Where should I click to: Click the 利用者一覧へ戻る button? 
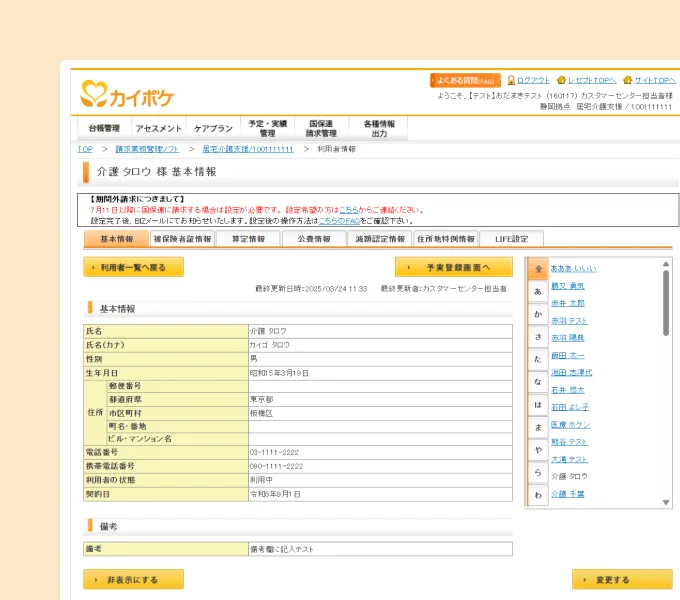point(133,267)
